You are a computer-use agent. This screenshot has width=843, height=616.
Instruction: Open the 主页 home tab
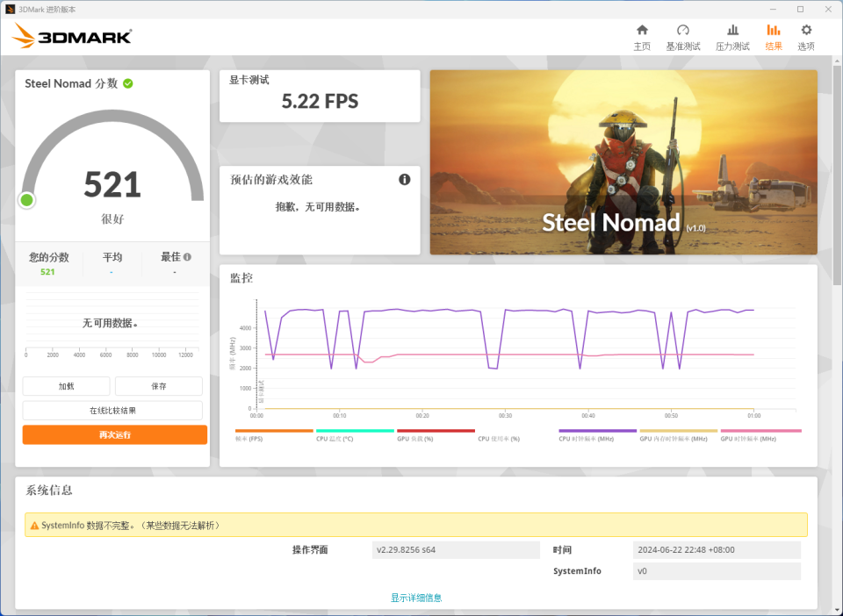coord(642,38)
